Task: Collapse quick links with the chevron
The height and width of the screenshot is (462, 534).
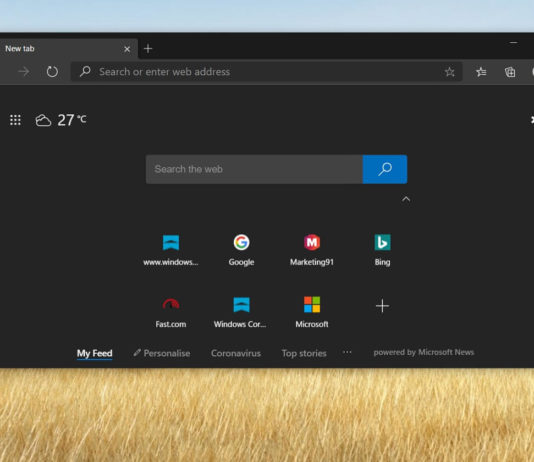Action: coord(406,199)
